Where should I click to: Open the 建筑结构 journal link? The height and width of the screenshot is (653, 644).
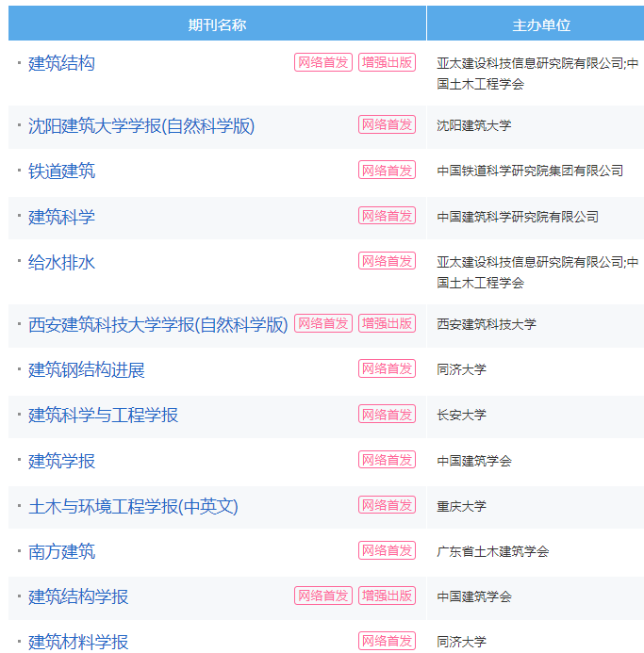point(61,63)
